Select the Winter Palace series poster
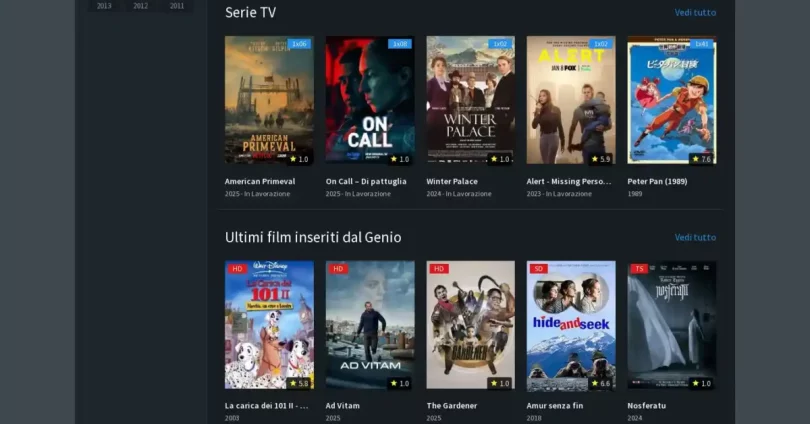 [x=471, y=100]
